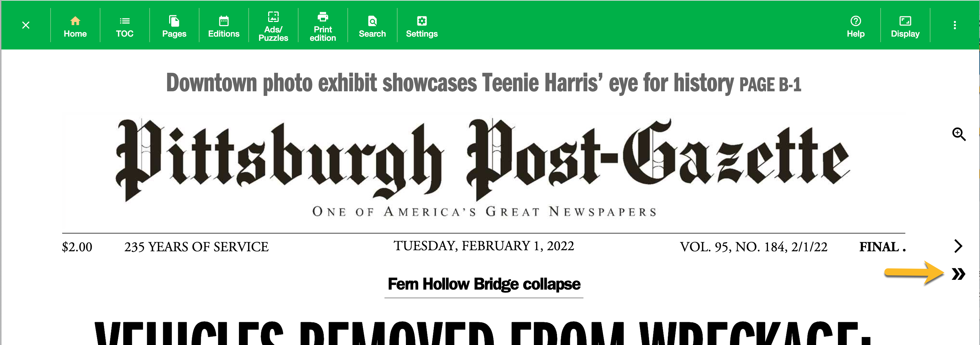
Task: Open the TOC list
Action: tap(125, 26)
